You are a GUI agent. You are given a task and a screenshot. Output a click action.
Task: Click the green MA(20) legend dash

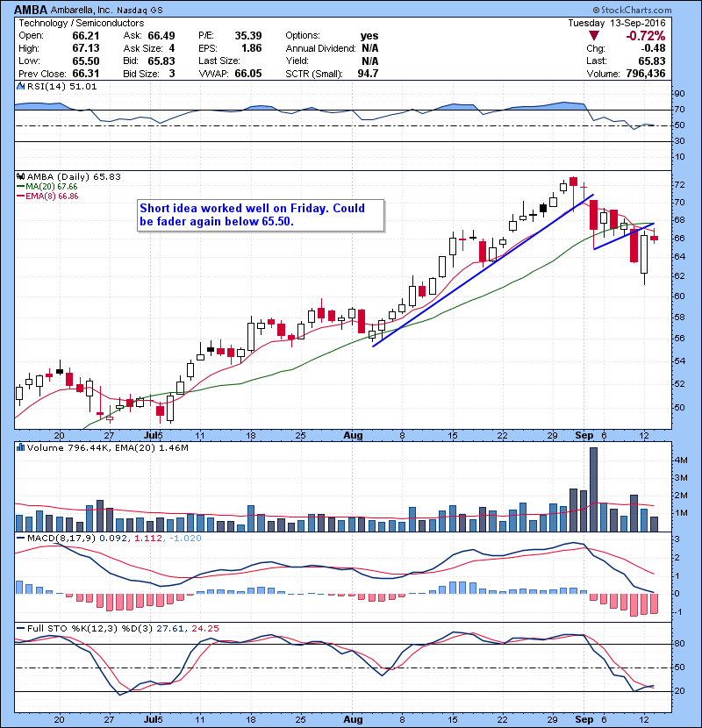click(20, 186)
